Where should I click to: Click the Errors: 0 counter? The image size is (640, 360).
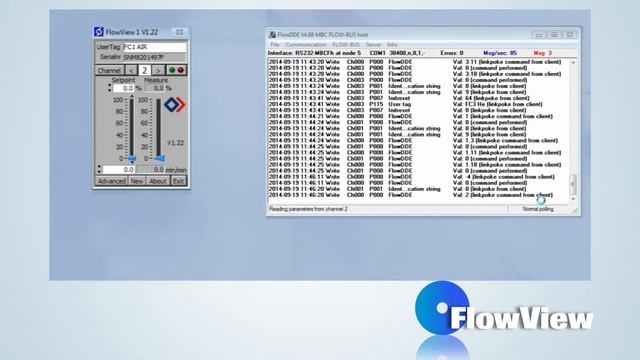coord(452,53)
